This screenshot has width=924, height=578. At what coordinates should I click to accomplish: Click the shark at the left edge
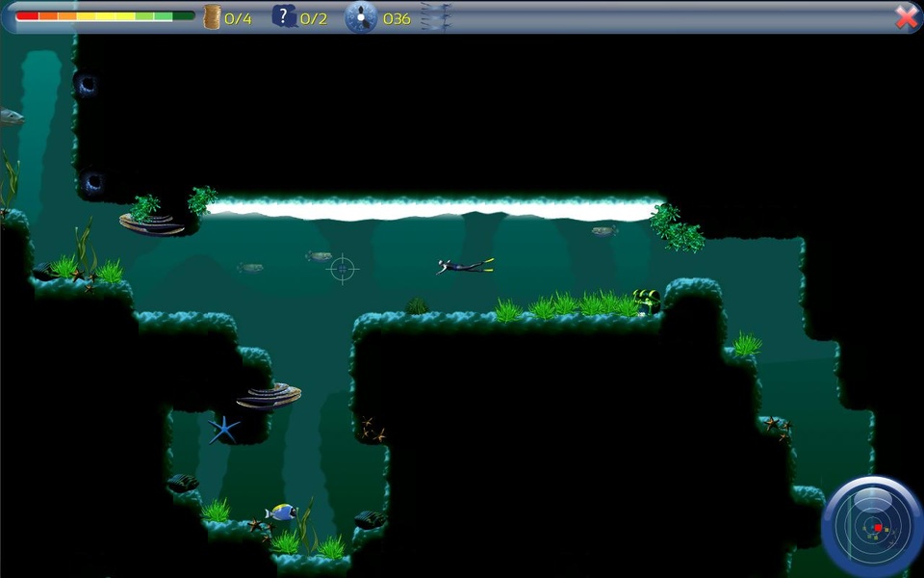pos(12,117)
